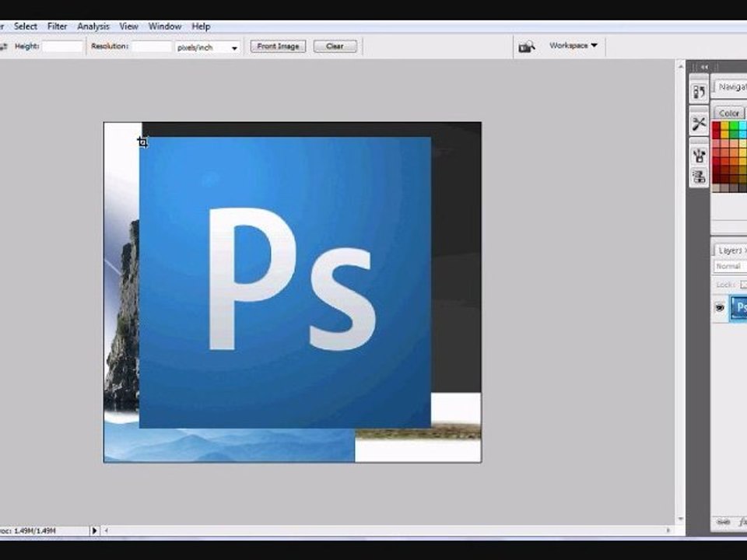Open the Tool Presets panel icon
Viewport: 747px width, 560px height.
point(699,124)
